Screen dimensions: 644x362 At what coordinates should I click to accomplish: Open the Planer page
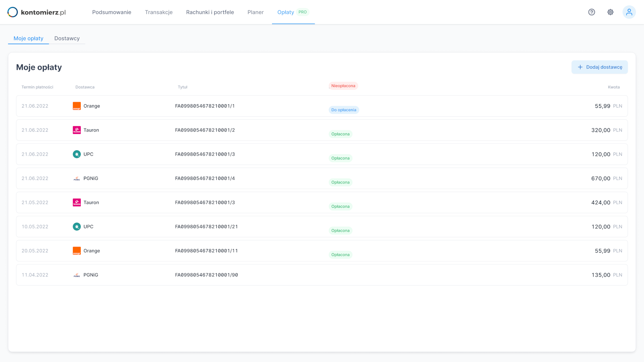point(255,12)
